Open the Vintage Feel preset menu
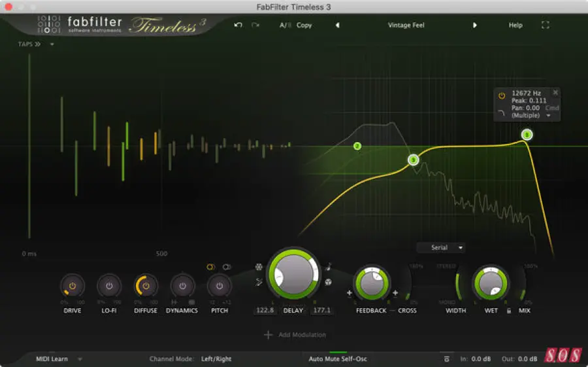The width and height of the screenshot is (588, 367). (406, 25)
